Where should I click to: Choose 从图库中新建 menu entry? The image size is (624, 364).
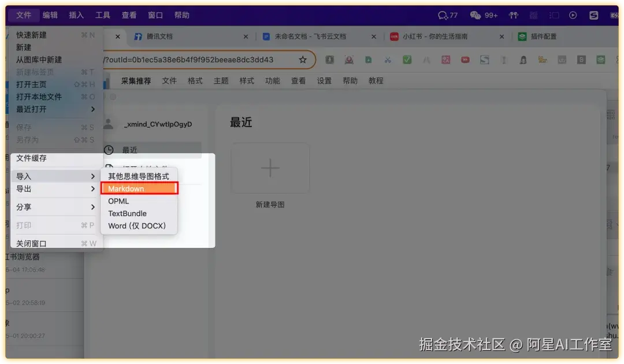click(x=55, y=60)
